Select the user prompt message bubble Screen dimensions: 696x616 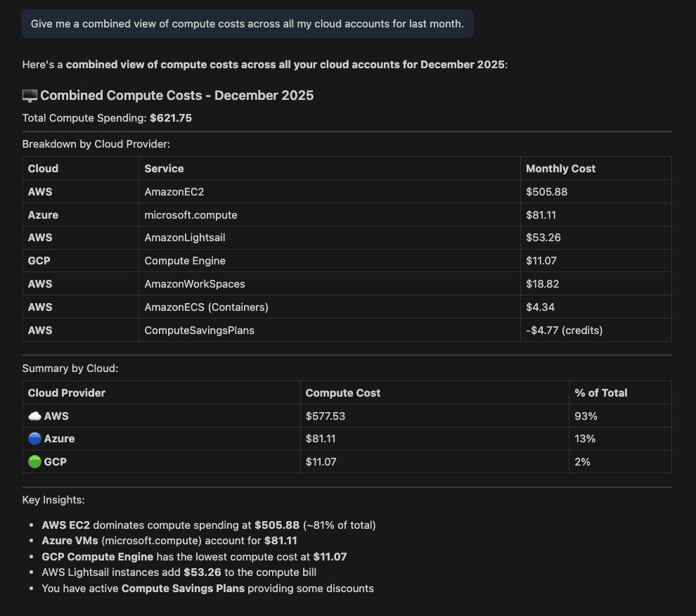point(247,24)
